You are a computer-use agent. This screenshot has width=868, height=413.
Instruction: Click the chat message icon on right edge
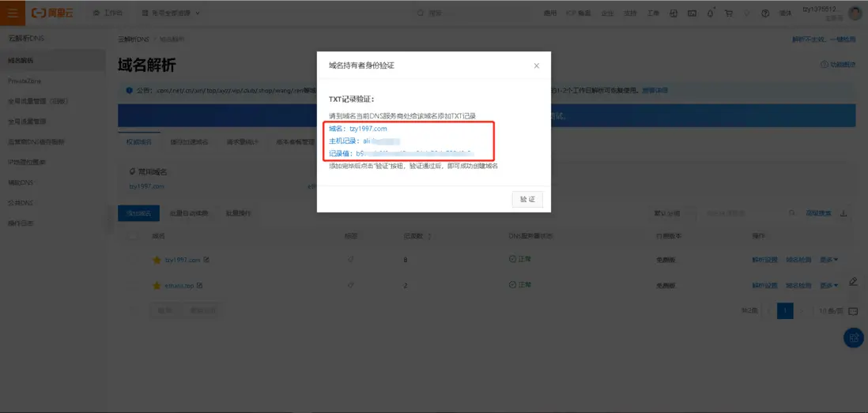(x=853, y=311)
